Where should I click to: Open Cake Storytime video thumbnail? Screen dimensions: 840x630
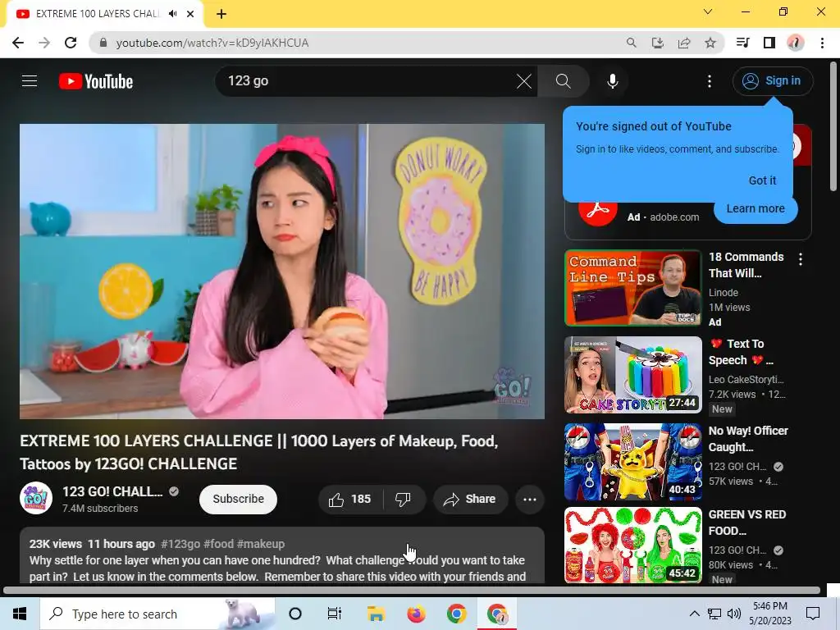coord(632,374)
